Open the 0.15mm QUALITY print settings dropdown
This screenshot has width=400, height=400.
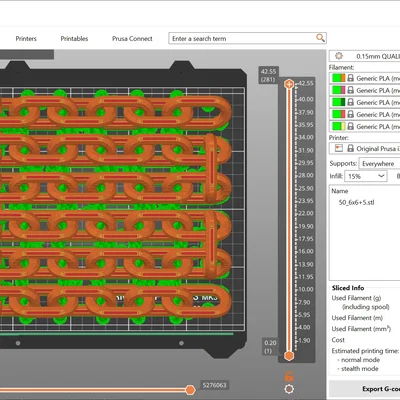click(x=365, y=56)
